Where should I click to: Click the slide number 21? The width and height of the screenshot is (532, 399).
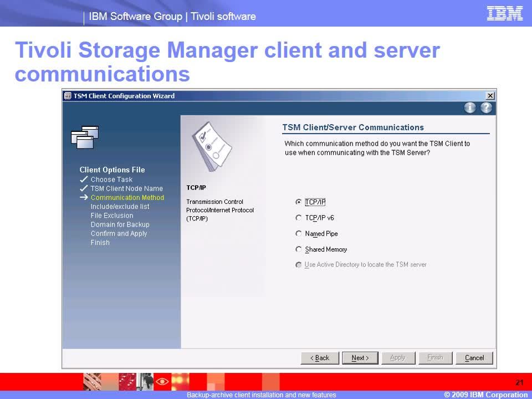click(519, 383)
